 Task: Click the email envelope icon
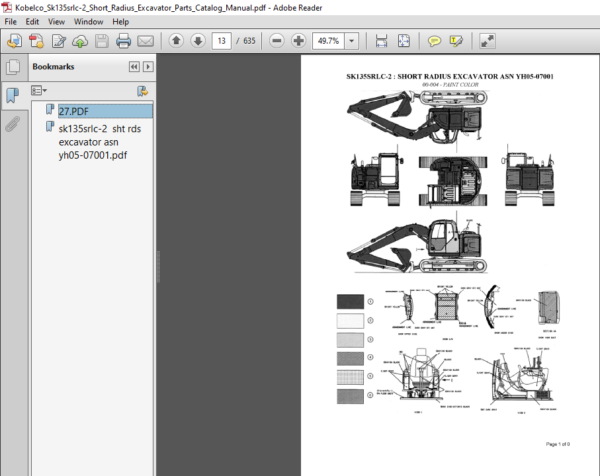(145, 41)
